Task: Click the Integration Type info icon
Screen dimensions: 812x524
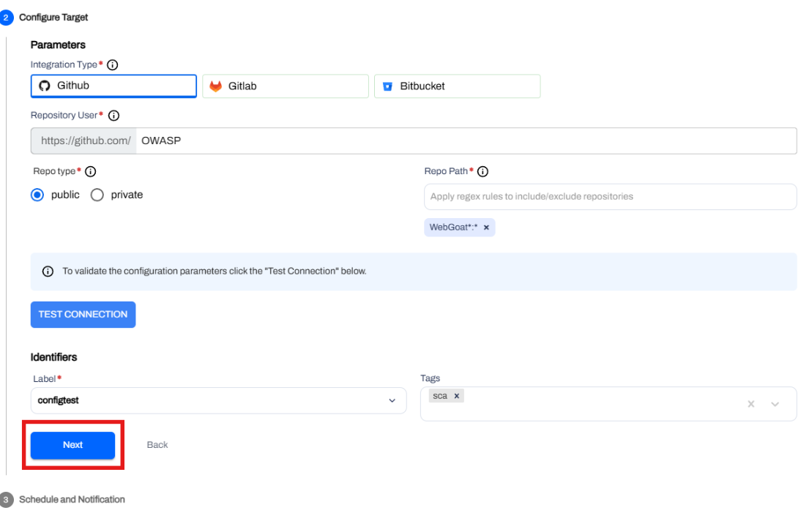Action: 111,63
